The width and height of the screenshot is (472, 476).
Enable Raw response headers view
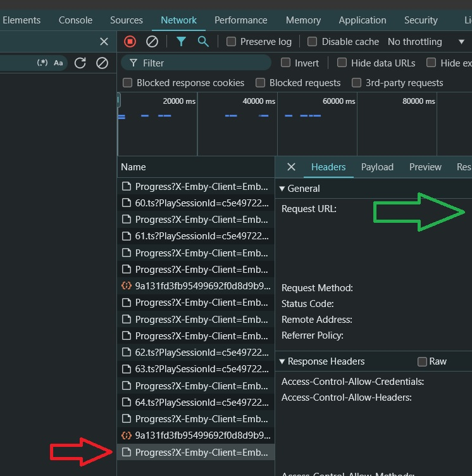coord(422,361)
